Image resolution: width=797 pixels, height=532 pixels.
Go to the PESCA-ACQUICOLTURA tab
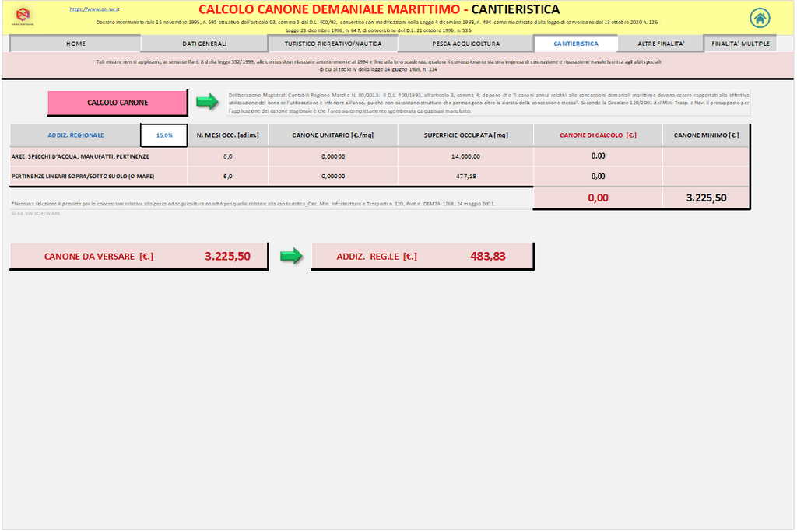pos(466,44)
